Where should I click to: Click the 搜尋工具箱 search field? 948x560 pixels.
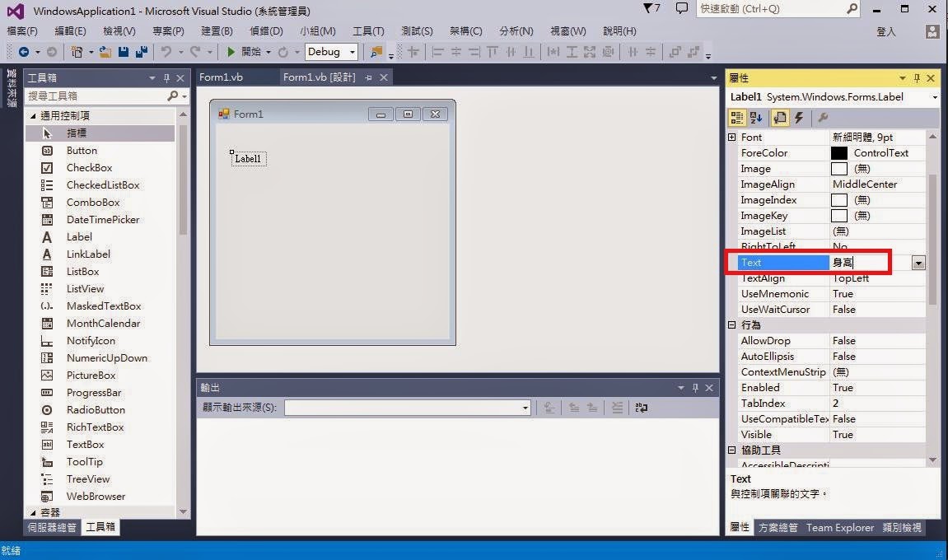[96, 96]
